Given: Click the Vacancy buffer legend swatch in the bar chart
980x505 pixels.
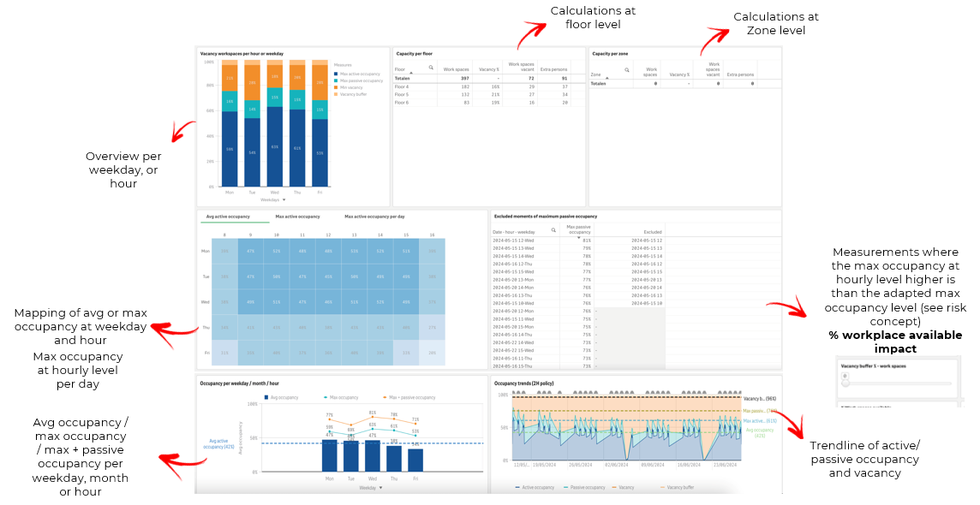Looking at the screenshot, I should 337,94.
